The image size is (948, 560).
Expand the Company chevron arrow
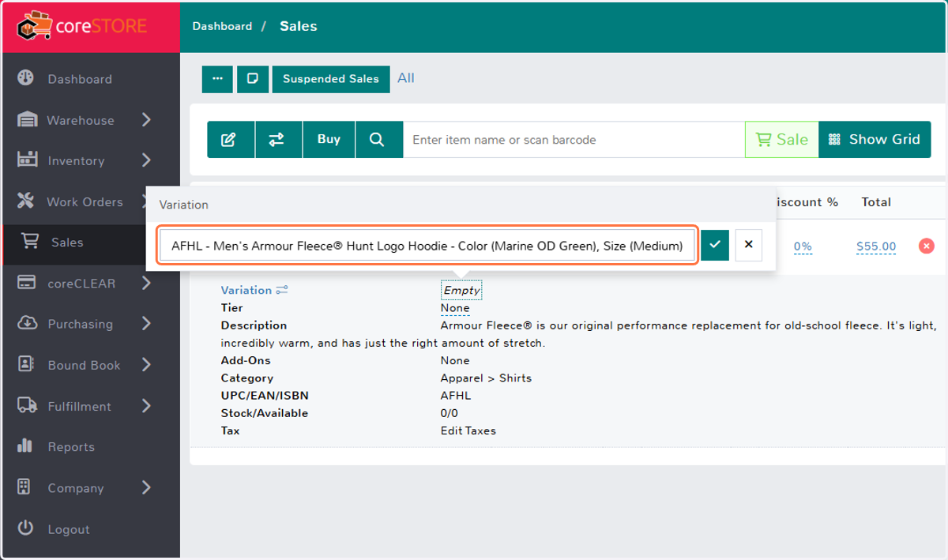pos(146,488)
